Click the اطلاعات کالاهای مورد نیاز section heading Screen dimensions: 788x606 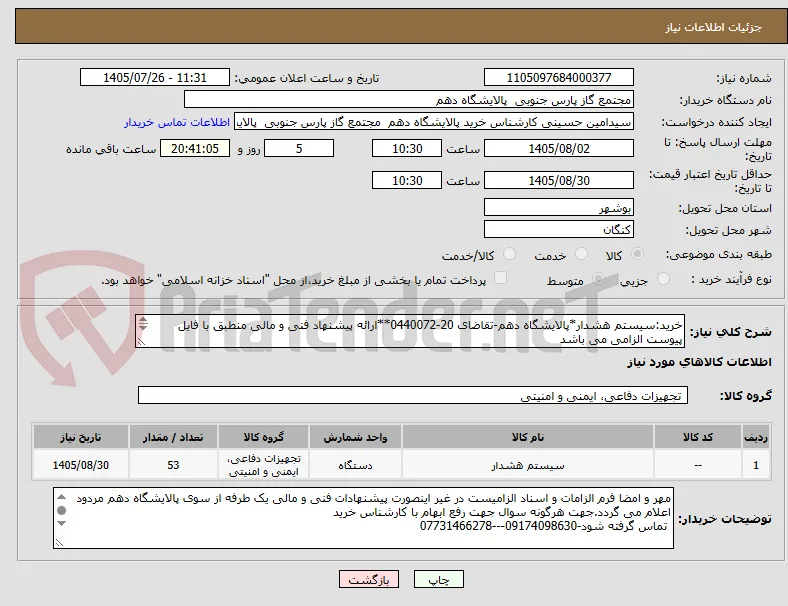[699, 362]
